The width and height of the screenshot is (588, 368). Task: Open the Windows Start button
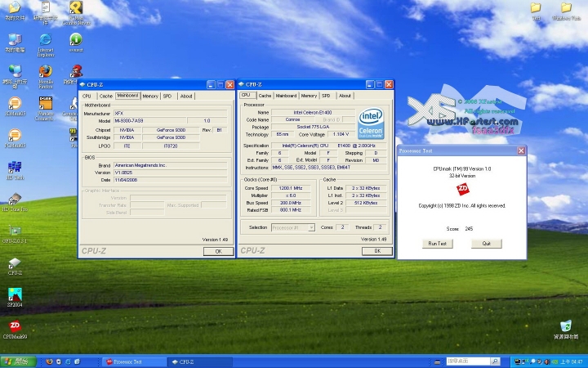coord(18,361)
